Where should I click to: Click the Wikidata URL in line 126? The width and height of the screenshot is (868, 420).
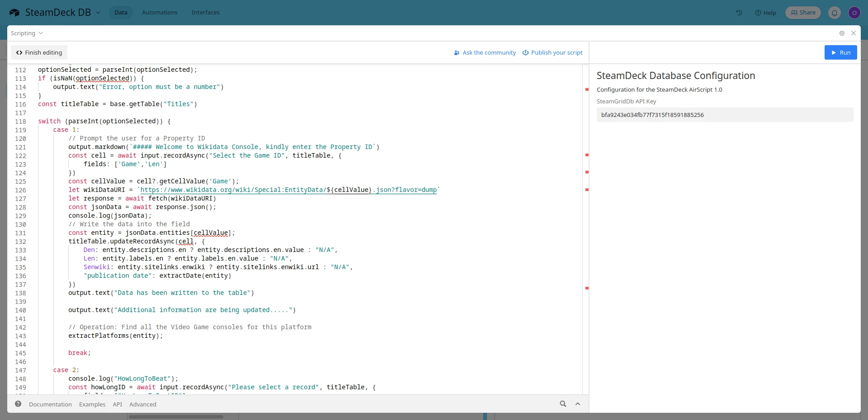[288, 190]
